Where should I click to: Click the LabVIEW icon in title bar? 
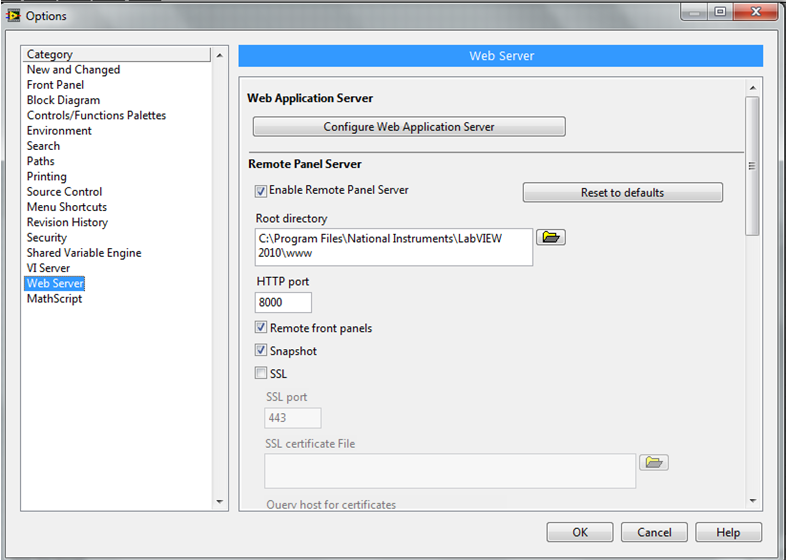pos(13,15)
